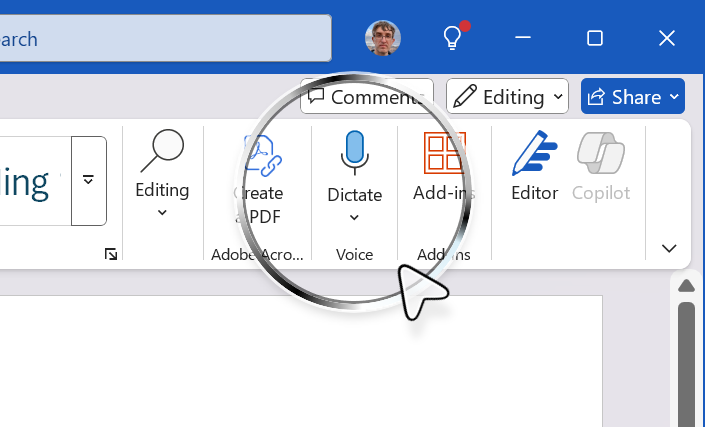This screenshot has height=427, width=705.
Task: Open the Comments pane
Action: pos(367,97)
